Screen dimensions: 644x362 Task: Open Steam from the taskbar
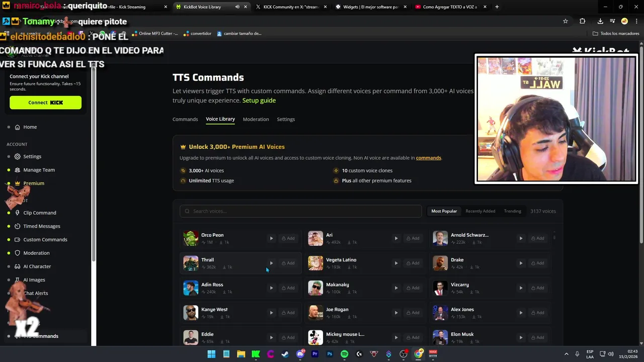[285, 354]
